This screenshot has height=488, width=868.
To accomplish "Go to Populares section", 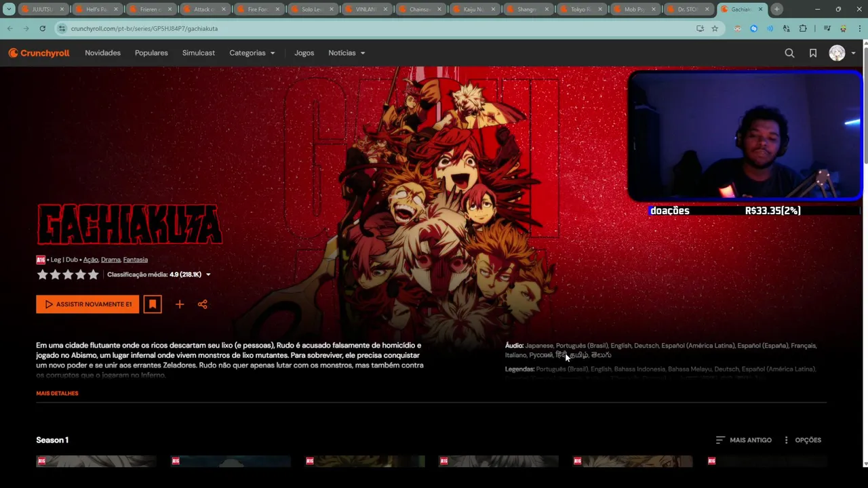I will [151, 53].
